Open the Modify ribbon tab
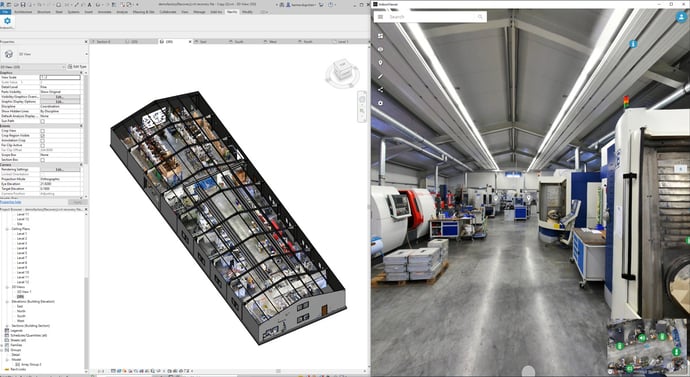Screen dimensions: 690x377 coord(247,12)
